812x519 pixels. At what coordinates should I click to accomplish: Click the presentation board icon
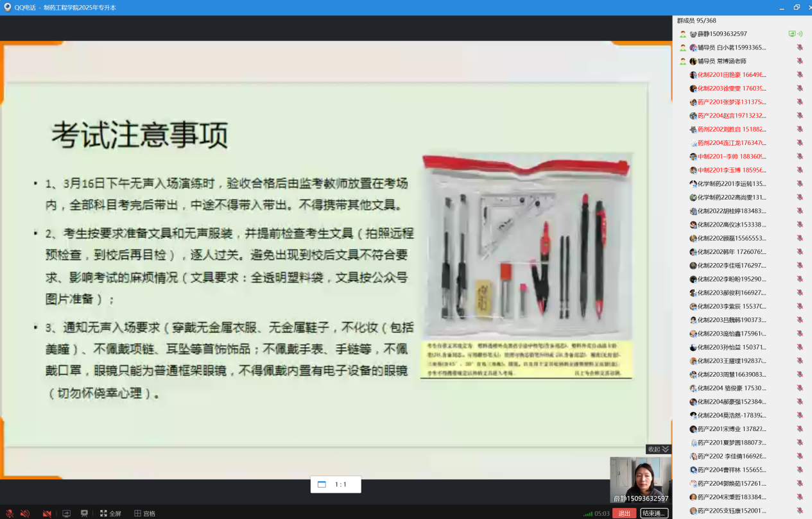click(x=84, y=513)
